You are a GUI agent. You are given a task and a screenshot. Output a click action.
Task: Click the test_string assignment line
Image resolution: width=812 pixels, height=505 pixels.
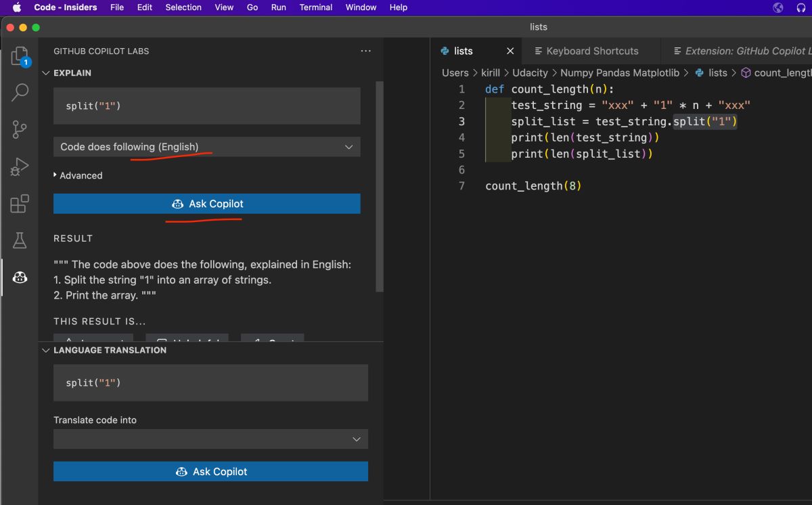point(631,105)
